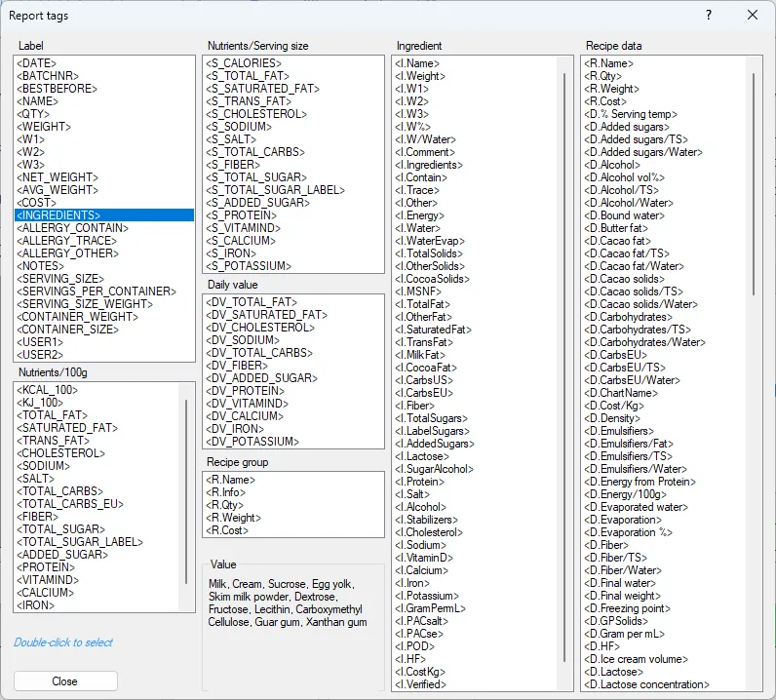This screenshot has height=700, width=776.
Task: Select the <DV_POTASSIUM> tag
Action: tap(252, 442)
